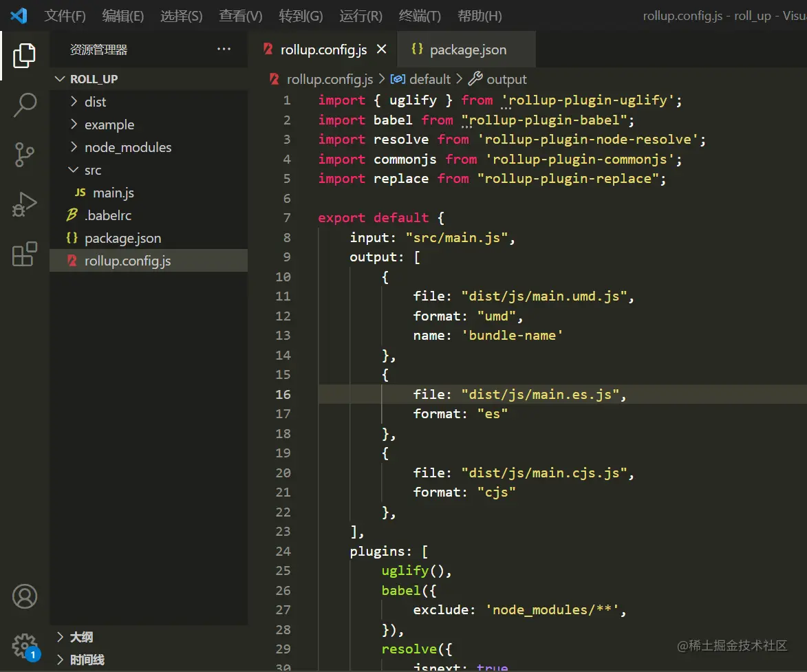Select rollup.config.js in the file tree
This screenshot has height=672, width=807.
pyautogui.click(x=148, y=261)
